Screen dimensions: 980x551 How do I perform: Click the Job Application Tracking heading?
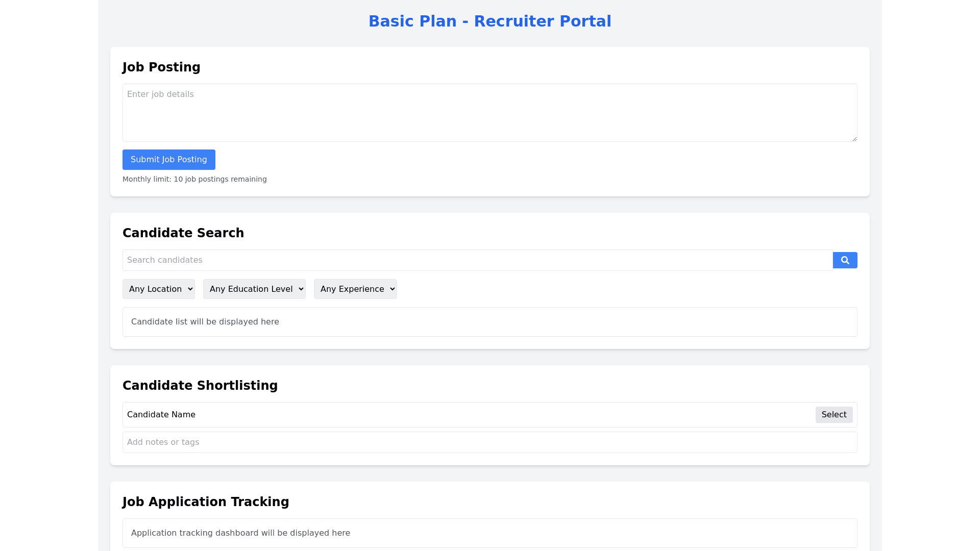tap(206, 502)
